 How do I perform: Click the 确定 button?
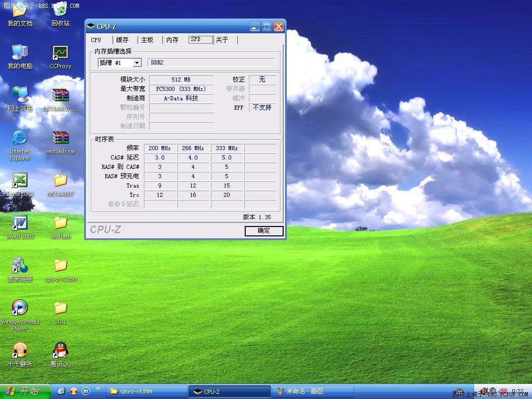[x=264, y=231]
